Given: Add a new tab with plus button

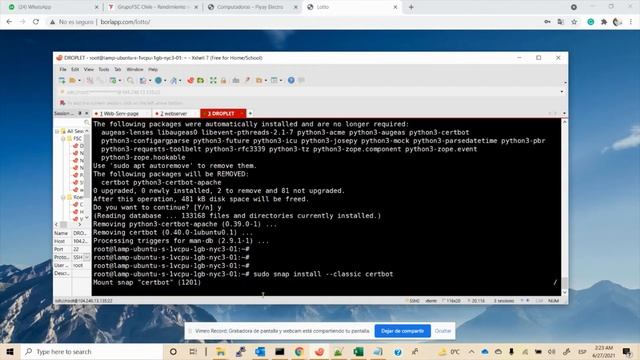Looking at the screenshot, I should click(x=250, y=113).
